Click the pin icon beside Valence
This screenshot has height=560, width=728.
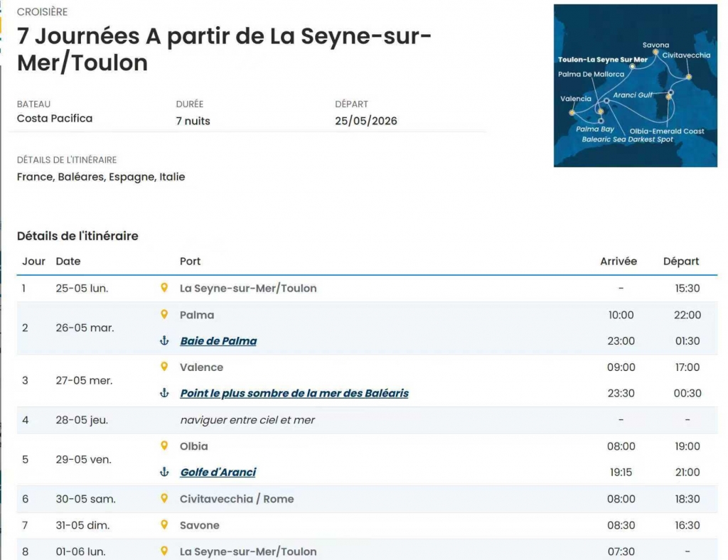tap(164, 367)
